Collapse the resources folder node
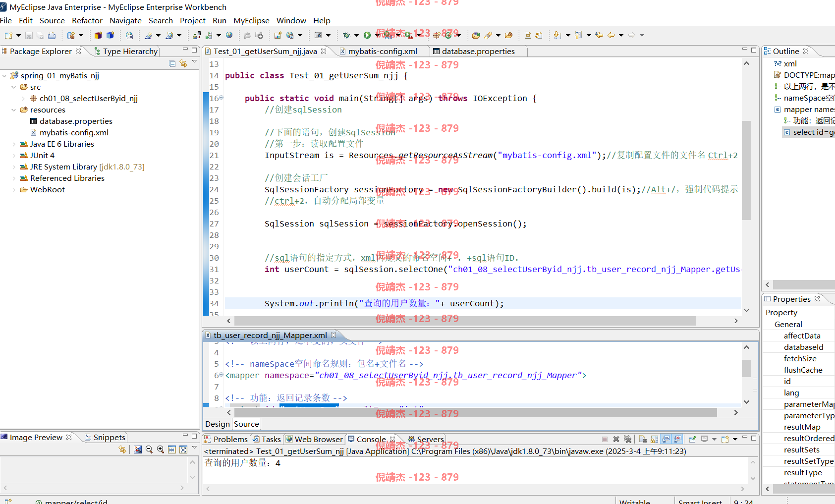 coord(14,110)
